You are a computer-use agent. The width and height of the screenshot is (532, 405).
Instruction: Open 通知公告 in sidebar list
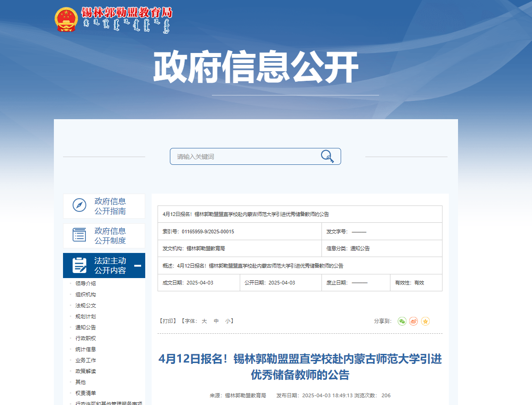pos(85,327)
